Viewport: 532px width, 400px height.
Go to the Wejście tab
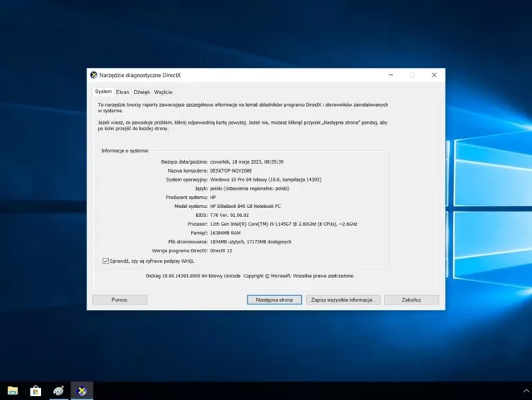click(x=163, y=92)
